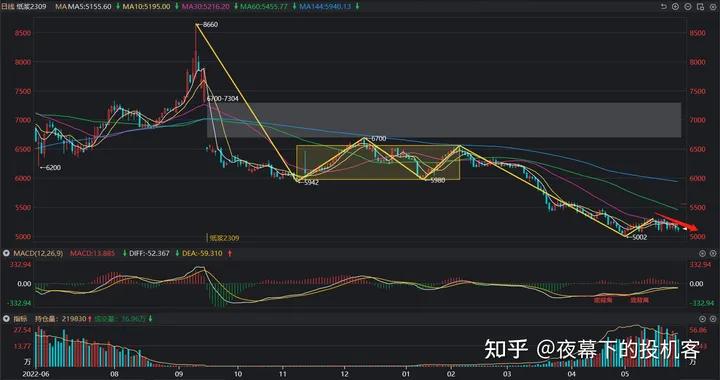Click the 6200 low price label

tap(53, 168)
